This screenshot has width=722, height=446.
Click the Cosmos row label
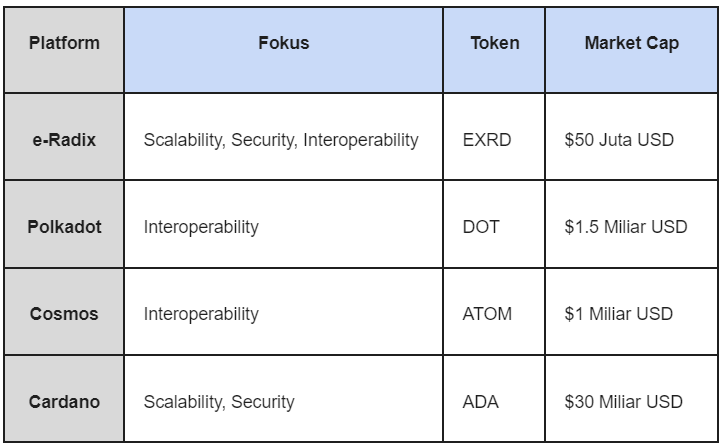coord(64,311)
